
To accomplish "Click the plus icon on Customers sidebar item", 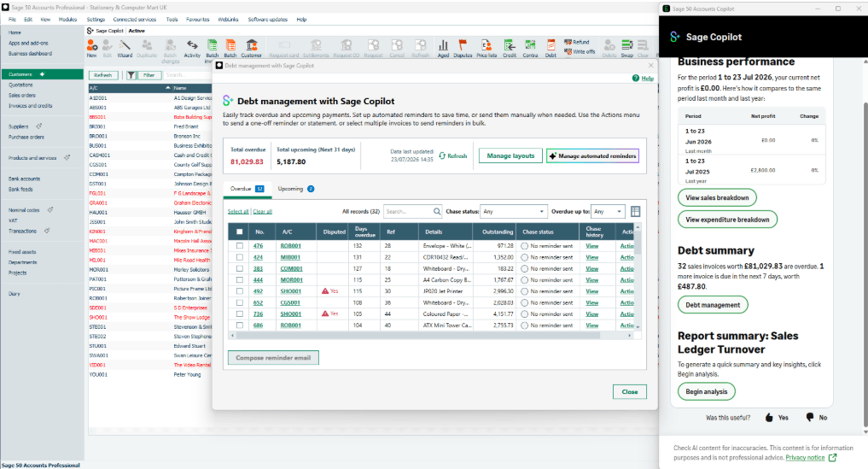I will pyautogui.click(x=42, y=74).
